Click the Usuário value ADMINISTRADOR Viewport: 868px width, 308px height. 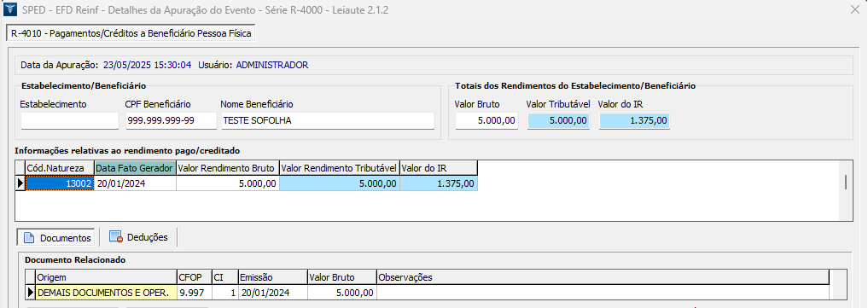271,65
